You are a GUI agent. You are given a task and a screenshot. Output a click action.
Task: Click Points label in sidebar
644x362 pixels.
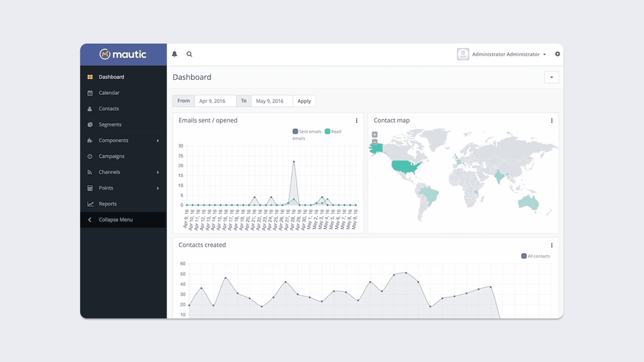point(106,188)
